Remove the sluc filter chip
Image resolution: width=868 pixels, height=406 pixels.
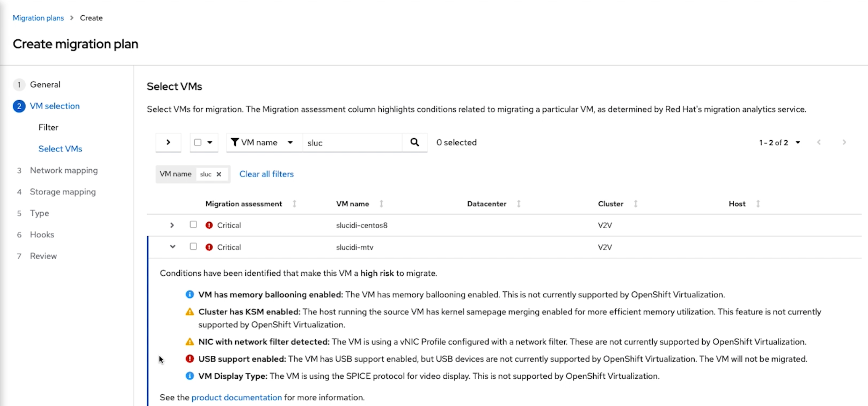218,174
